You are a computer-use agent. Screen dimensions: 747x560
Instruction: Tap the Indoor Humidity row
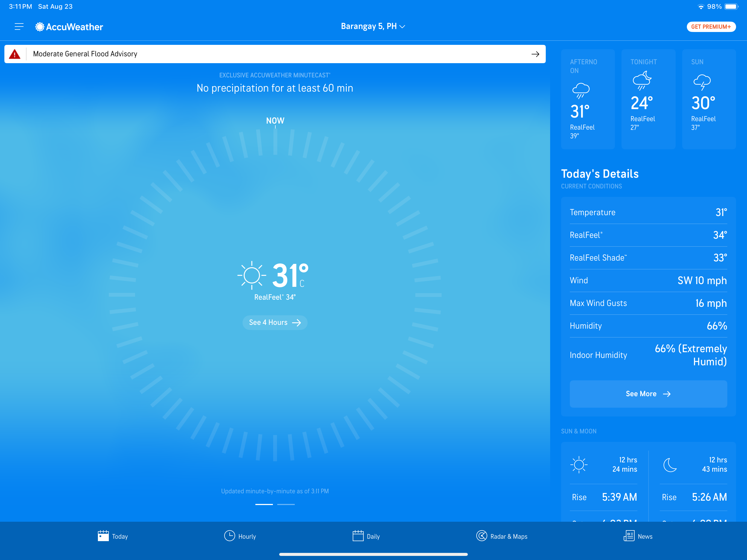[648, 355]
